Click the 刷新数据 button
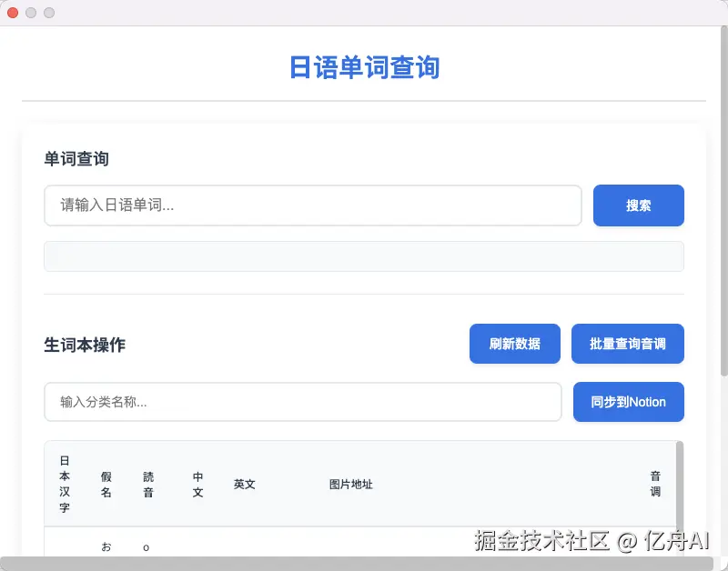Screen dimensions: 728x571 514,344
